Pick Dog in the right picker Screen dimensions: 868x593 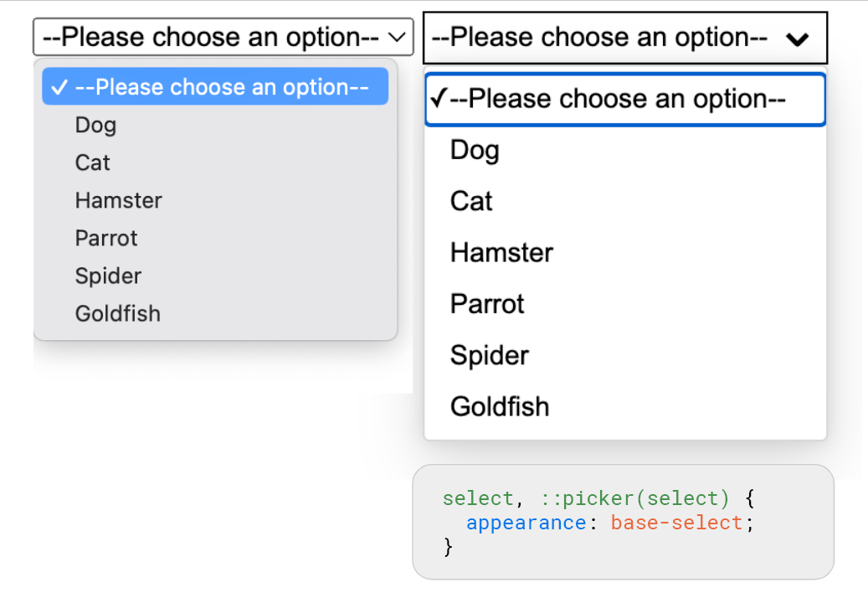(475, 150)
